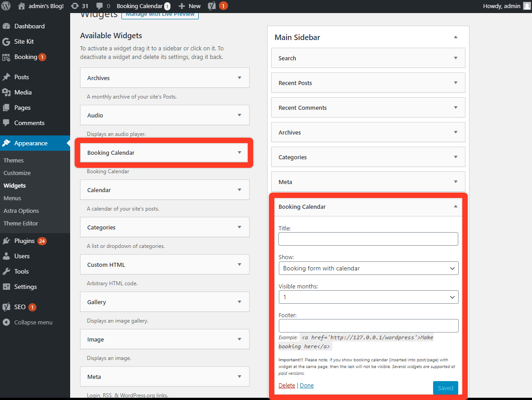Click the Posts pin icon
This screenshot has width=532, height=400.
6,77
